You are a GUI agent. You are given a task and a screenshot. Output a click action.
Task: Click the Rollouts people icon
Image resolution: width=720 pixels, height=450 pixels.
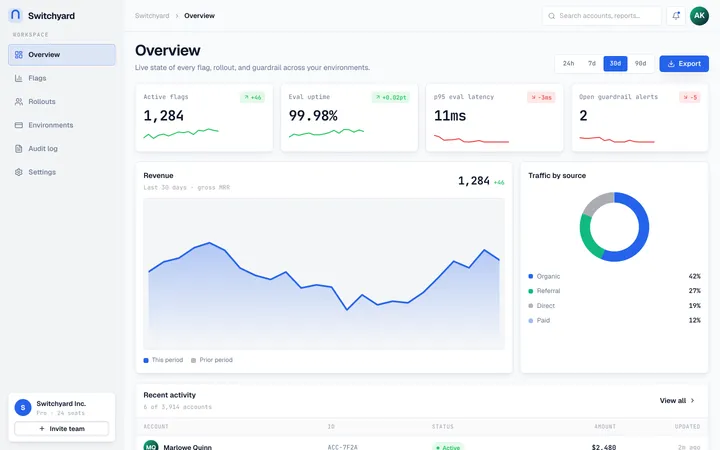[18, 101]
